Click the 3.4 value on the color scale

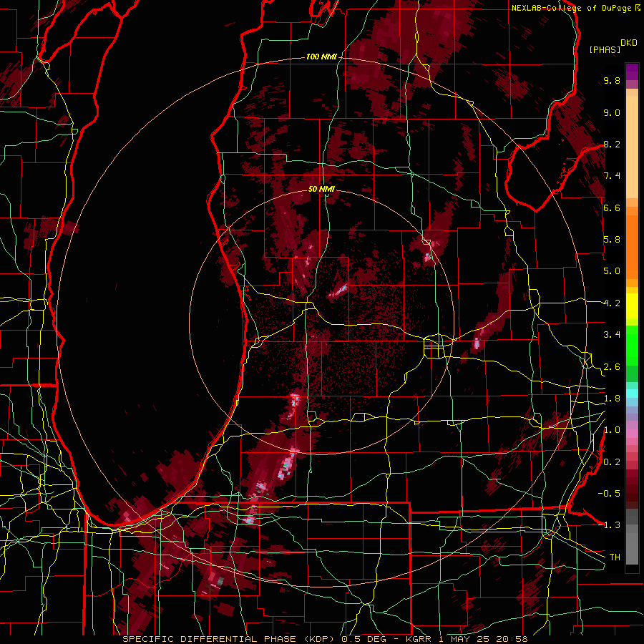click(612, 335)
